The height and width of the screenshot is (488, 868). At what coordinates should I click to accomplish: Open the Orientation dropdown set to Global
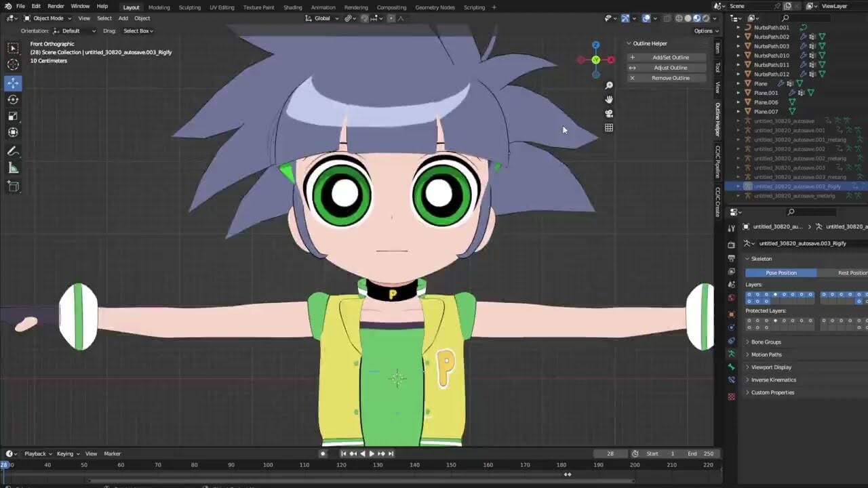[321, 18]
